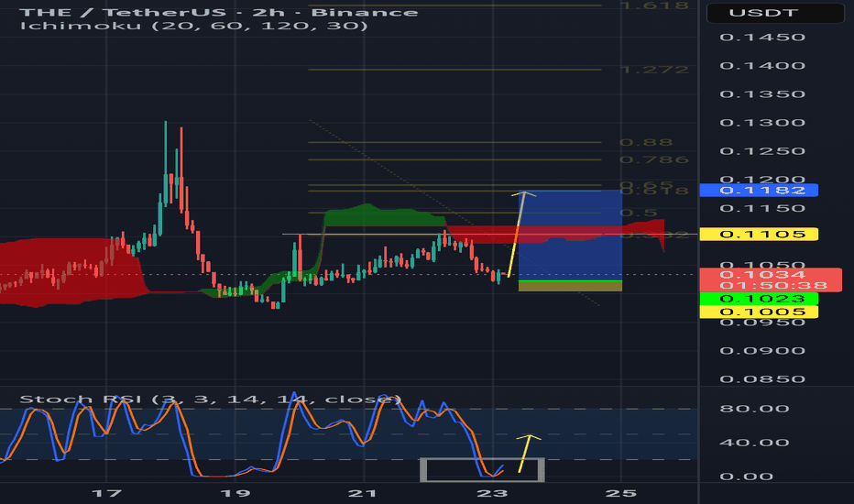Select the olive stop-loss zone of the position
This screenshot has height=504, width=854.
point(570,286)
